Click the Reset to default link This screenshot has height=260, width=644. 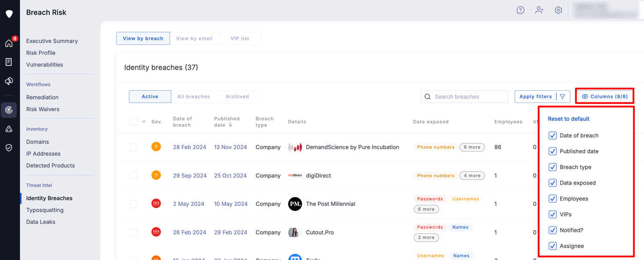(x=569, y=119)
